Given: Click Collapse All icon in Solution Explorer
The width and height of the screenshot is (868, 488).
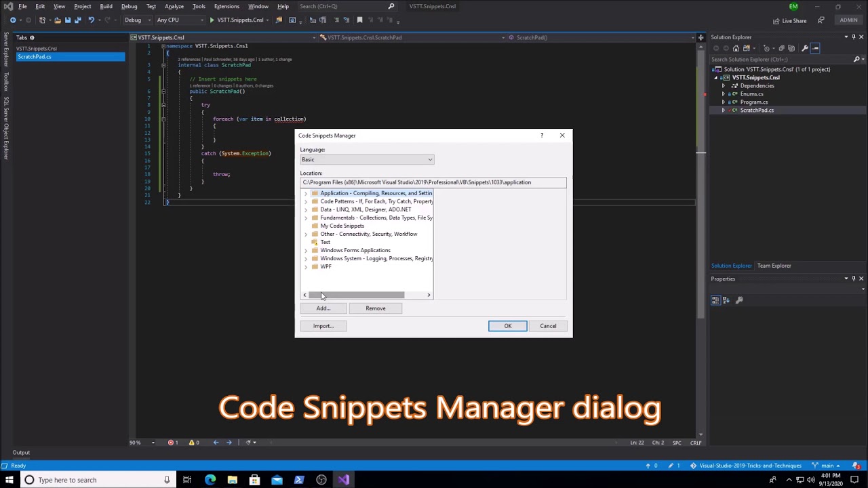Looking at the screenshot, I should (781, 48).
